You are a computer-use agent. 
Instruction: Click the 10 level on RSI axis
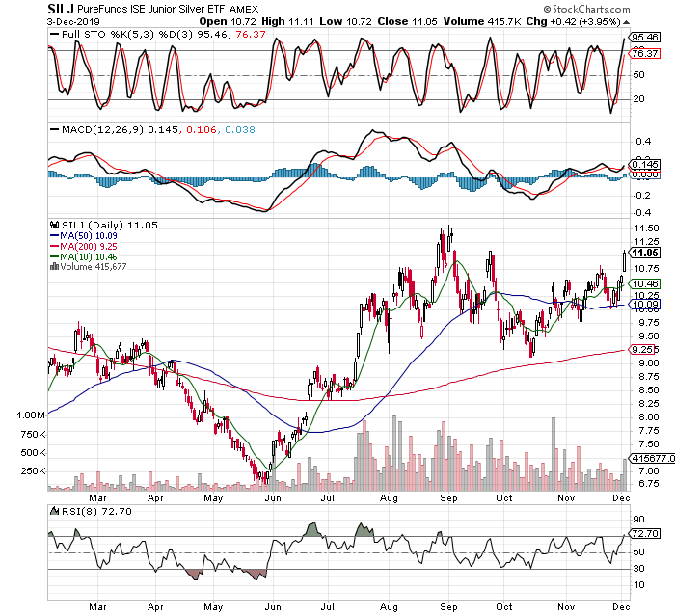coord(638,585)
